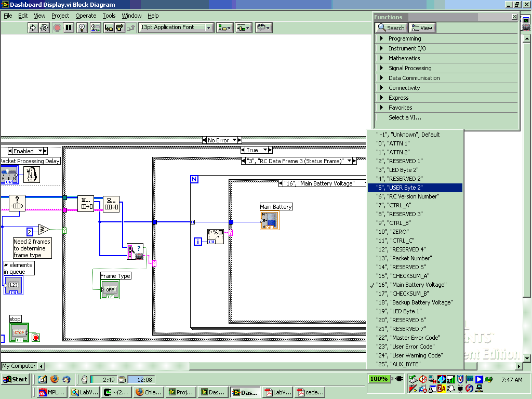Click the Wait metronome timing icon
Screen dimensions: 532x399
click(32, 175)
